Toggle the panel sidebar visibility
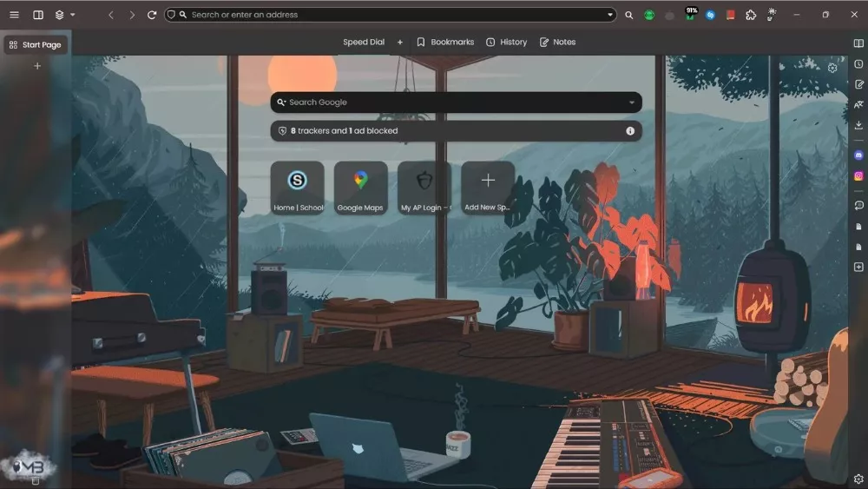 click(38, 15)
